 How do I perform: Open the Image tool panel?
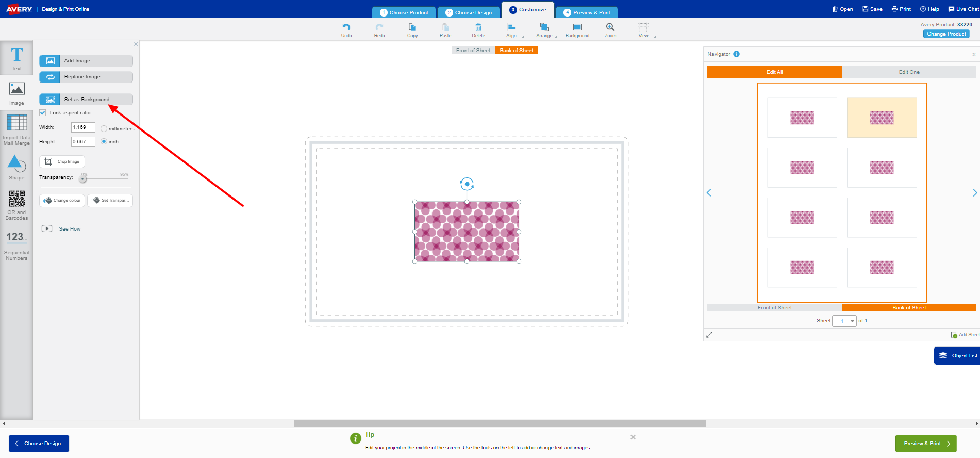(x=16, y=93)
